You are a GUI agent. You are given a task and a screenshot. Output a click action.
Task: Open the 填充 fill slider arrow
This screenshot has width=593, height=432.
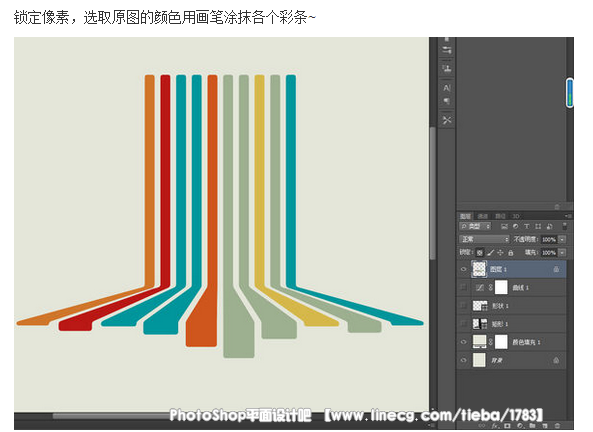[x=562, y=252]
